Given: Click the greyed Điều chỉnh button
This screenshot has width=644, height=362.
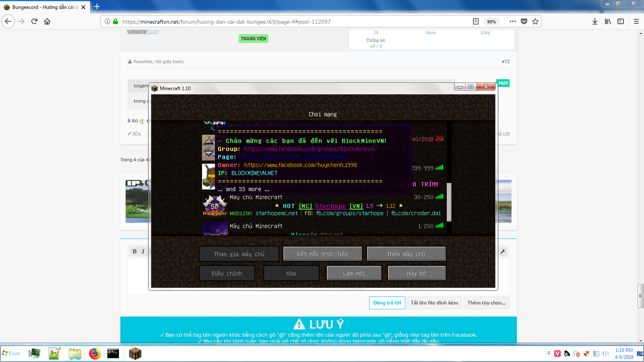Looking at the screenshot, I should [x=227, y=274].
